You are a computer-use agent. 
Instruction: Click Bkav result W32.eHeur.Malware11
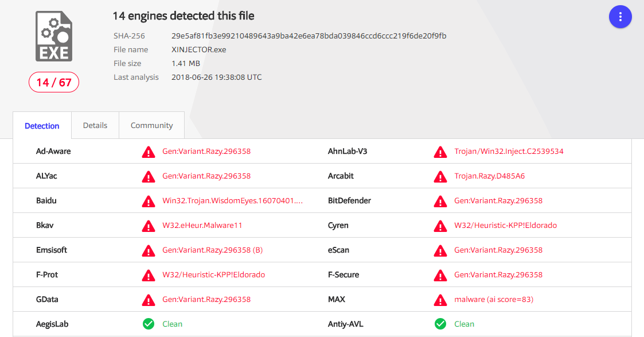[x=202, y=225]
